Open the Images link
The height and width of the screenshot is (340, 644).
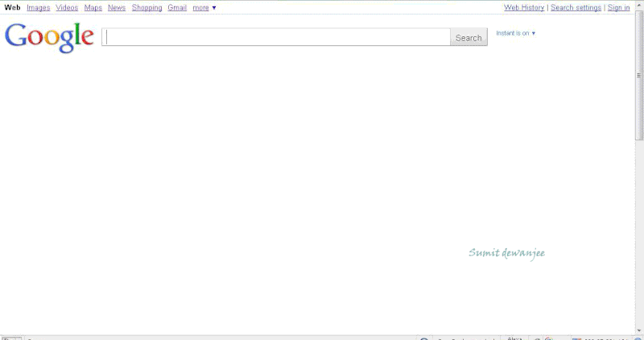(x=38, y=7)
